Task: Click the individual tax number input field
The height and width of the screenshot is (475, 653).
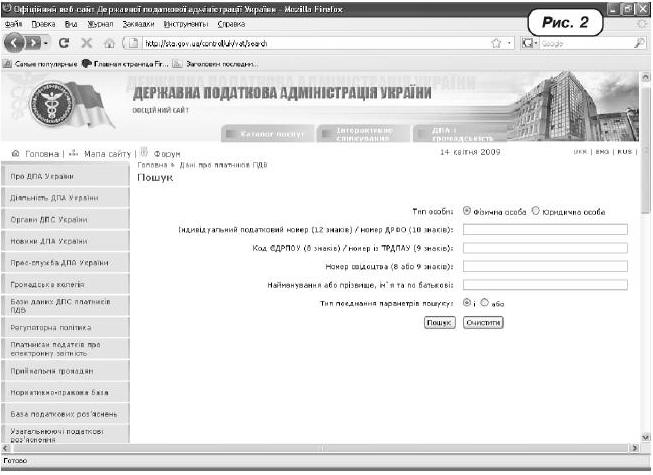Action: point(544,229)
